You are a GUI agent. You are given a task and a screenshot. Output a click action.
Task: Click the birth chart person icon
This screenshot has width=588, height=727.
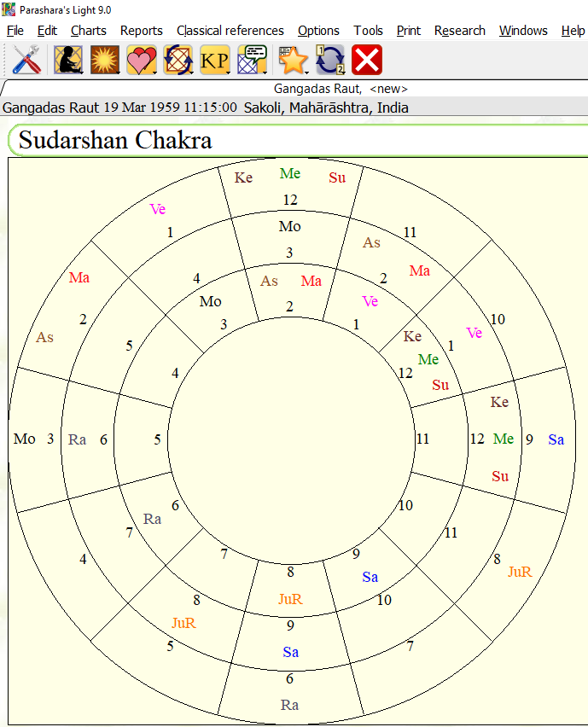67,61
